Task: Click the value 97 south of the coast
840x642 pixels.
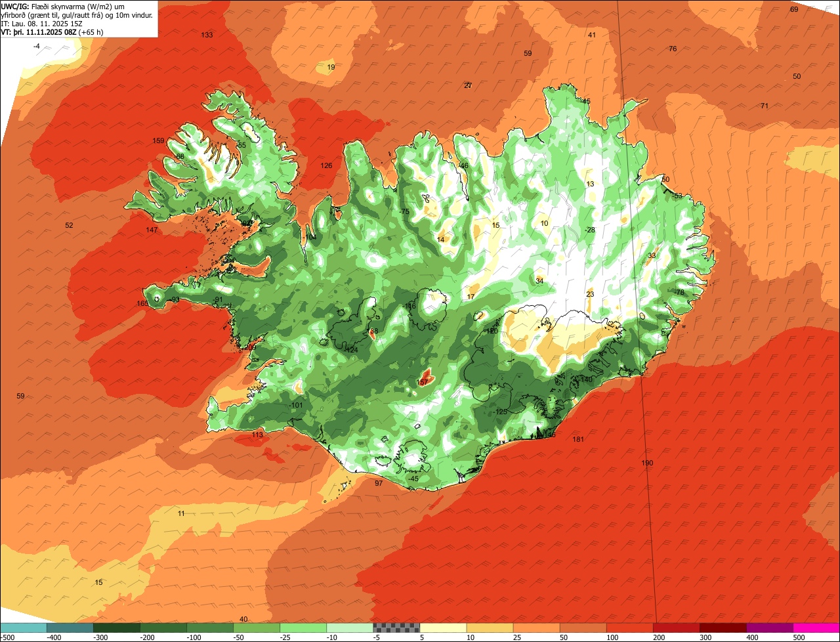Action: [x=379, y=483]
